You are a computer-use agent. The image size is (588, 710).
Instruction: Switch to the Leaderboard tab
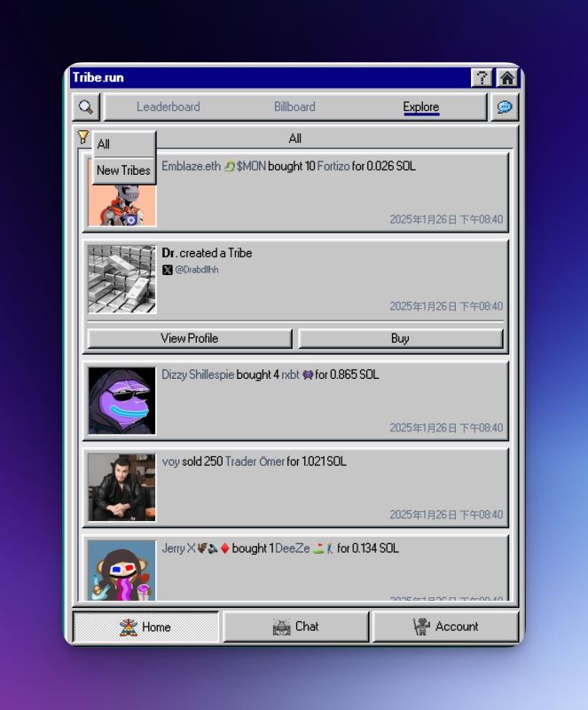click(x=168, y=106)
